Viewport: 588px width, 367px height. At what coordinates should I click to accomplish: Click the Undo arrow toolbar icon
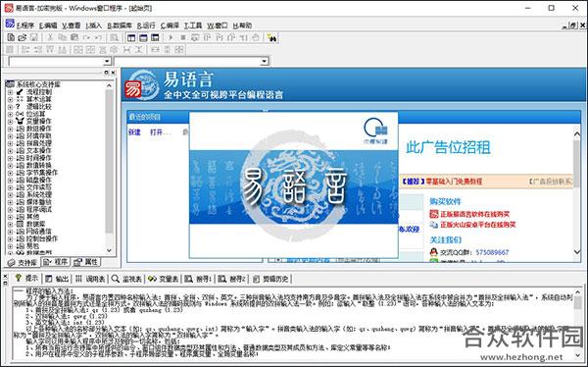99,37
